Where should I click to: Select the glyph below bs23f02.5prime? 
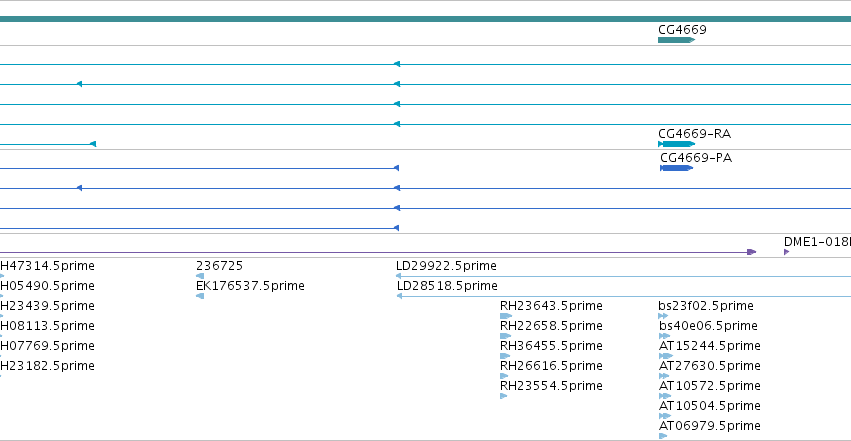click(x=663, y=316)
